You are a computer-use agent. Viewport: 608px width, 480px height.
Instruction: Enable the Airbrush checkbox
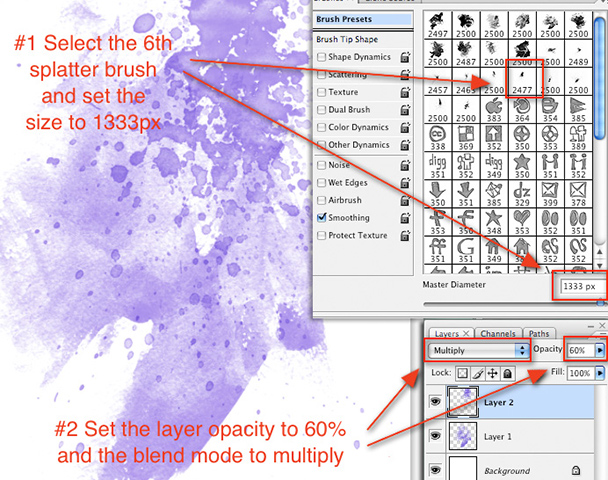coord(321,200)
